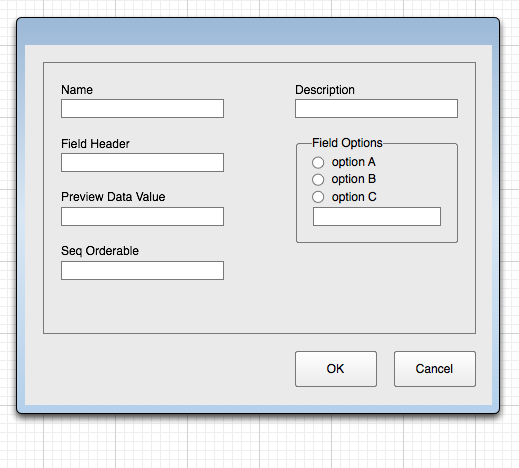Click the Field Header label
The height and width of the screenshot is (468, 519).
95,144
